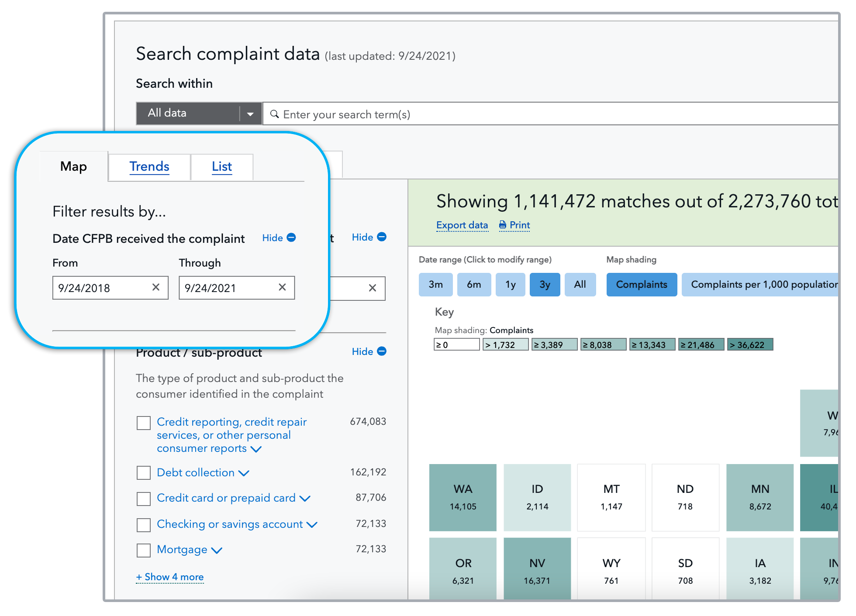Clear the From date using its X icon
Image resolution: width=856 pixels, height=616 pixels.
coord(156,287)
